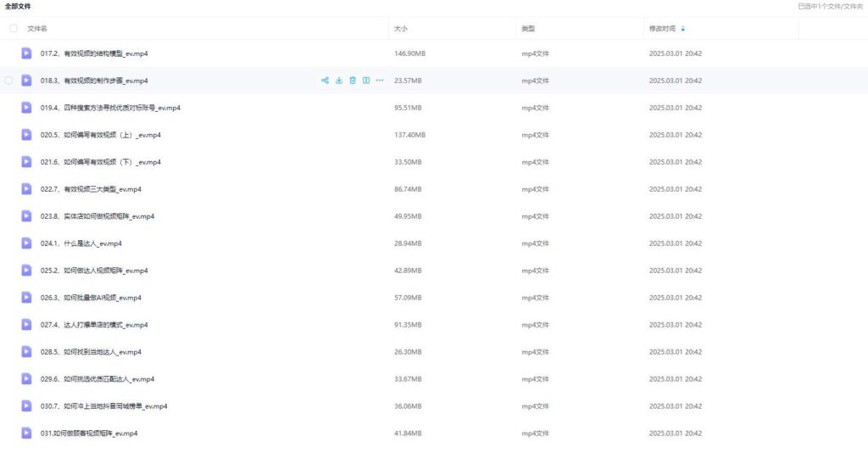The height and width of the screenshot is (453, 868).
Task: Click the rename icon beside the trash icon
Action: click(x=366, y=81)
